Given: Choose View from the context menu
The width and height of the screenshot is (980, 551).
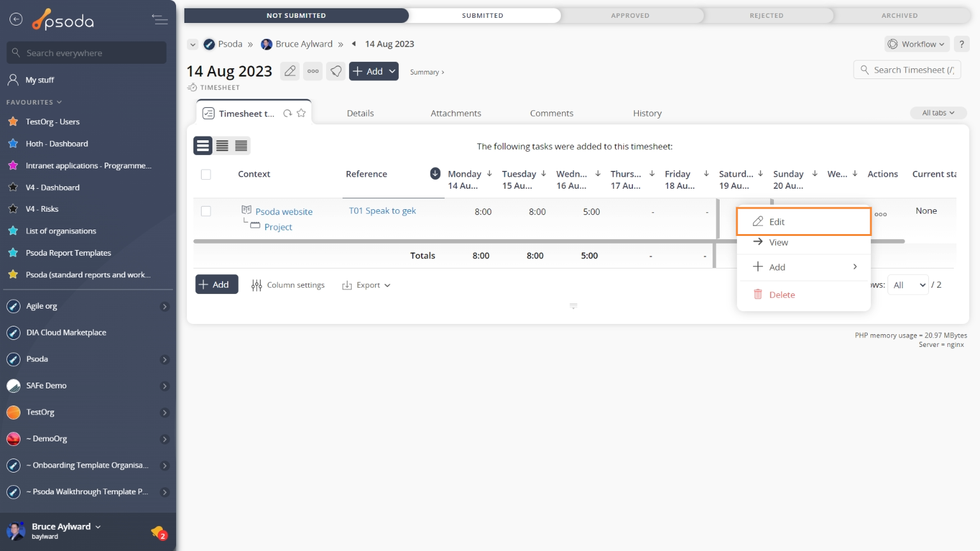Looking at the screenshot, I should [803, 242].
